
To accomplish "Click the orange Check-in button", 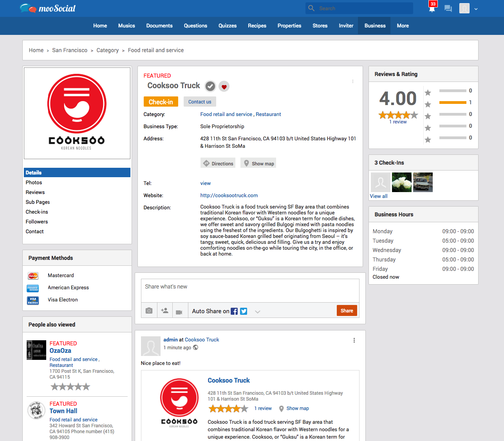I will [161, 102].
